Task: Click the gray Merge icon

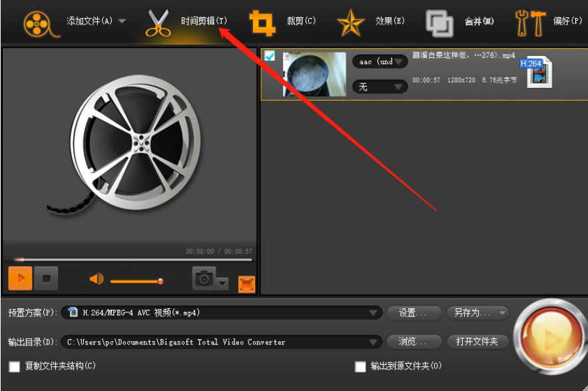Action: (439, 23)
